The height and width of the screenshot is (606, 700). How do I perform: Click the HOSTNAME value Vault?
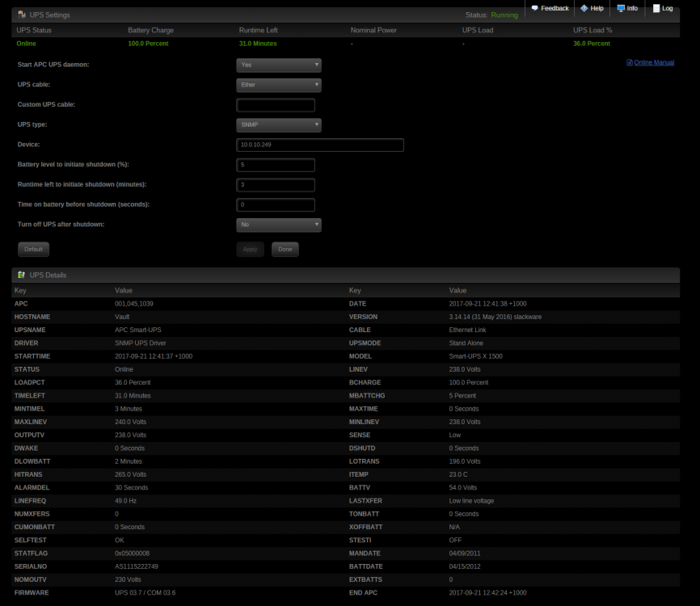(x=122, y=317)
